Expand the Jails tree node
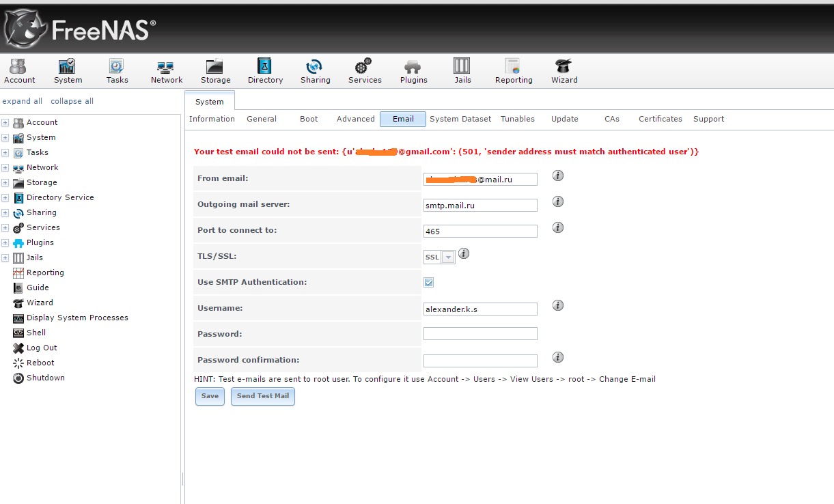The height and width of the screenshot is (504, 834). 5,257
